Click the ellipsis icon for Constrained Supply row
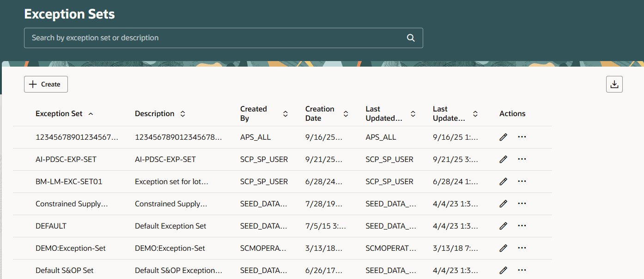Image resolution: width=644 pixels, height=279 pixels. [522, 204]
